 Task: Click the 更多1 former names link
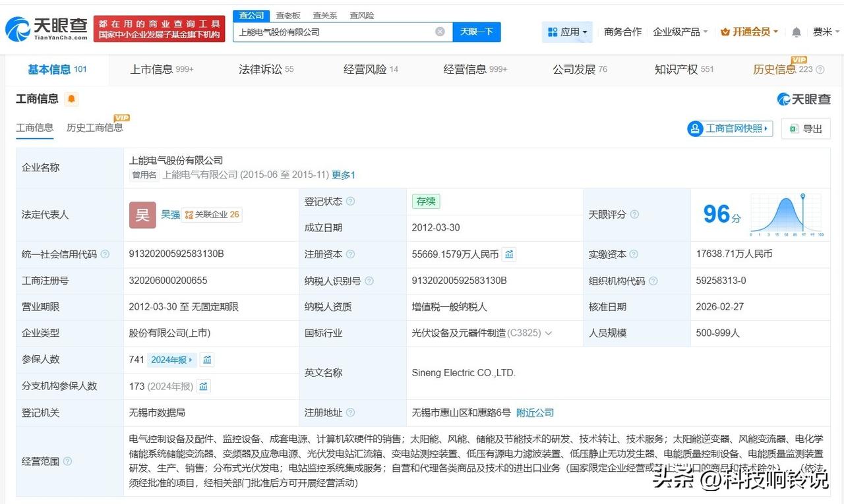click(x=344, y=175)
